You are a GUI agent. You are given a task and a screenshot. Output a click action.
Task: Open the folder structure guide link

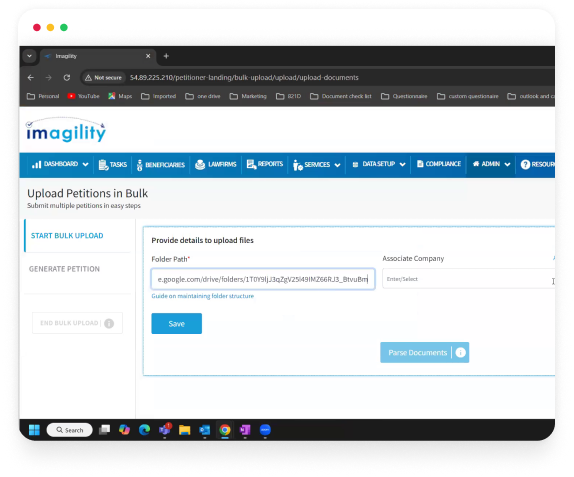click(x=203, y=296)
